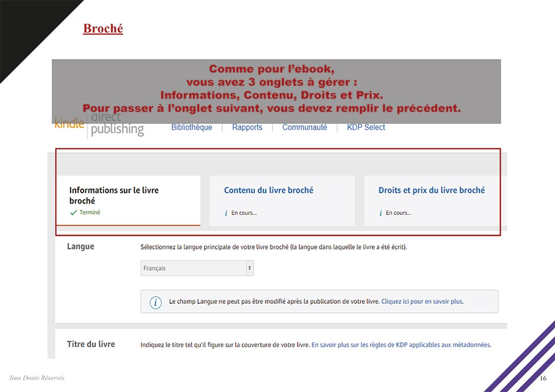The height and width of the screenshot is (392, 555).
Task: Click the page number 16 in the corner
Action: 543,378
